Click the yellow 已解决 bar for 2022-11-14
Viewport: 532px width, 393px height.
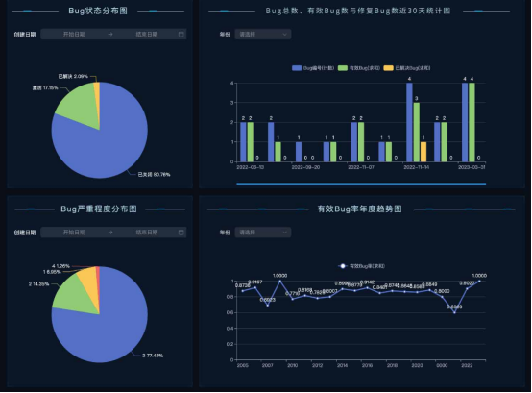click(x=423, y=152)
